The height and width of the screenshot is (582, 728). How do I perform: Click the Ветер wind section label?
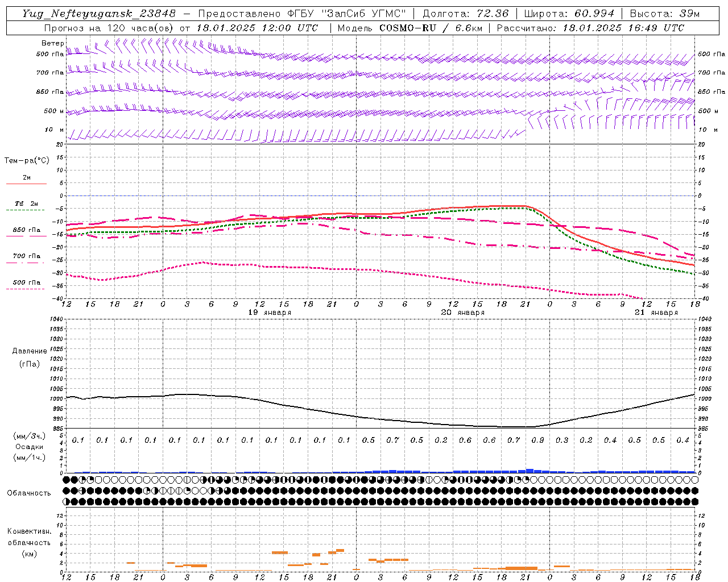pyautogui.click(x=52, y=43)
